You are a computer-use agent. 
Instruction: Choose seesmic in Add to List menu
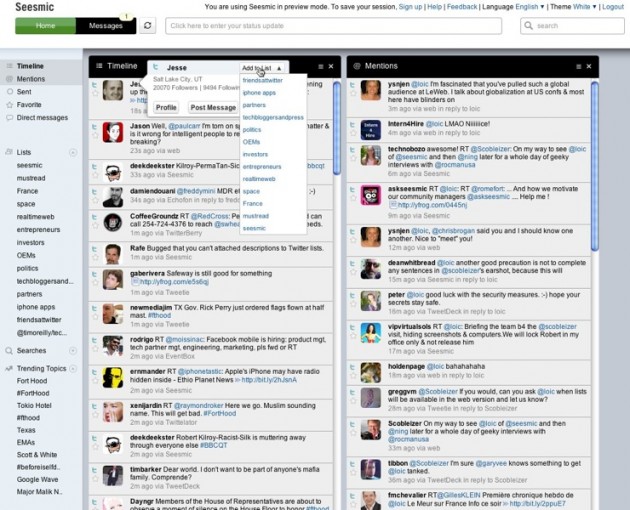[x=254, y=228]
